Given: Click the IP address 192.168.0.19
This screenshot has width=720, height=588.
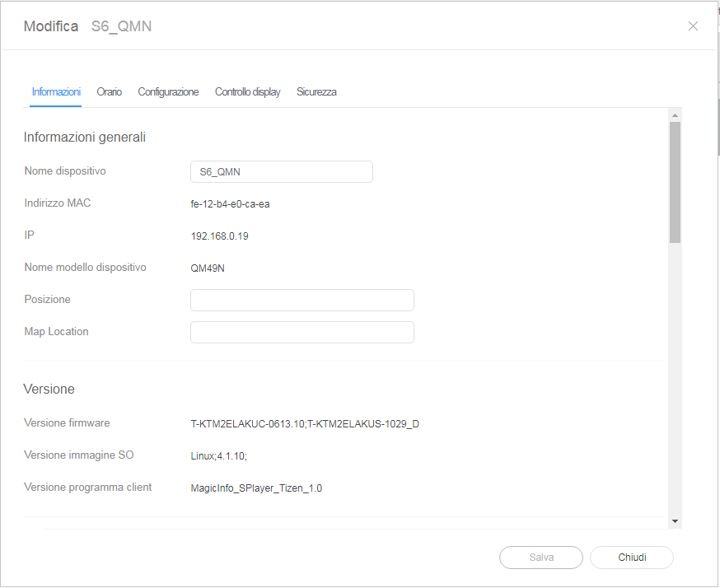Looking at the screenshot, I should [x=219, y=236].
